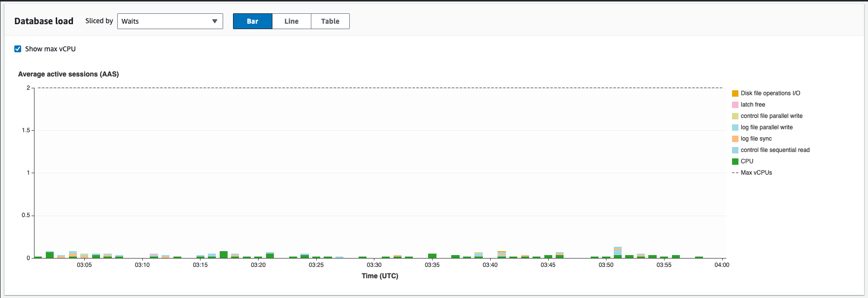Switch to the Table view
Screen dimensions: 868x298
pyautogui.click(x=330, y=21)
